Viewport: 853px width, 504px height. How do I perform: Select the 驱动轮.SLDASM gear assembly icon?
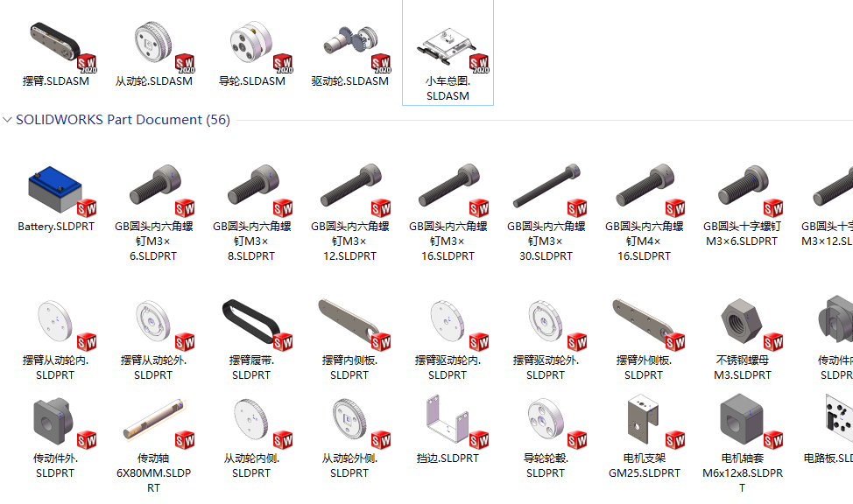pyautogui.click(x=349, y=46)
